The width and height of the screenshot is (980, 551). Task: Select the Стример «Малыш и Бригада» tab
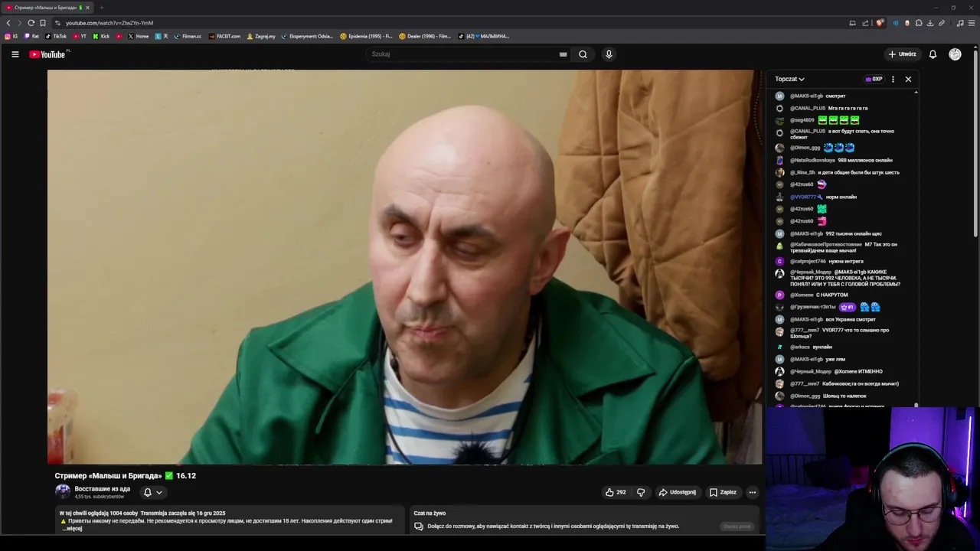tap(48, 8)
